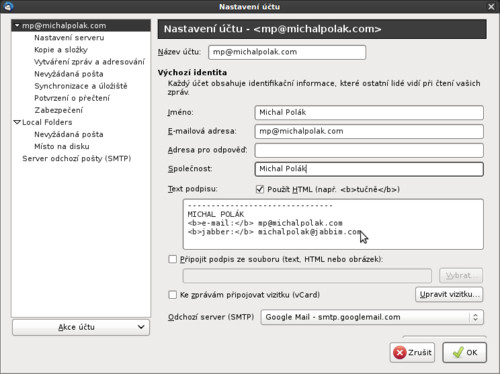The image size is (500, 374).
Task: Select Server odchozí pošty (SMTP)
Action: (77, 158)
